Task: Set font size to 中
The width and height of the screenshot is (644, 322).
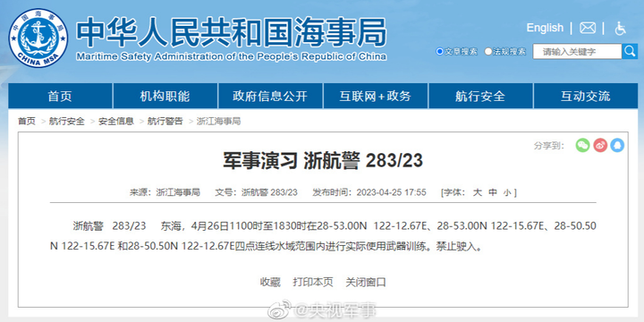Action: point(493,192)
